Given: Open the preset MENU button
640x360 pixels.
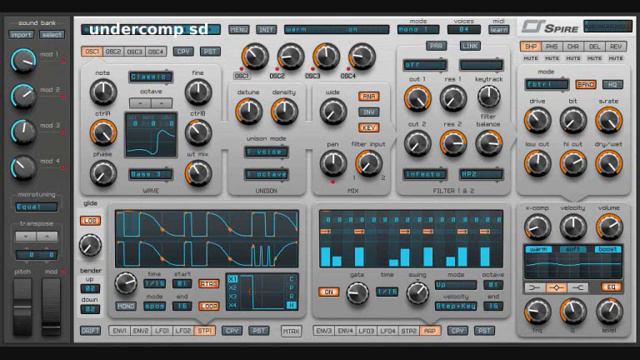Looking at the screenshot, I should (239, 29).
